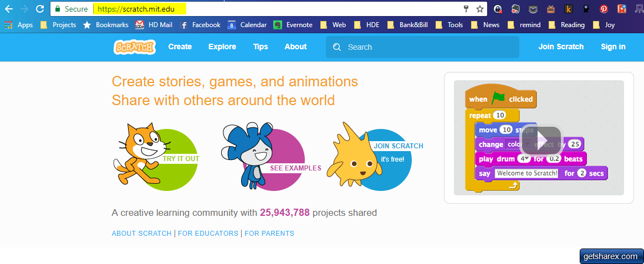Click the TRY IT OUT button

tap(181, 159)
